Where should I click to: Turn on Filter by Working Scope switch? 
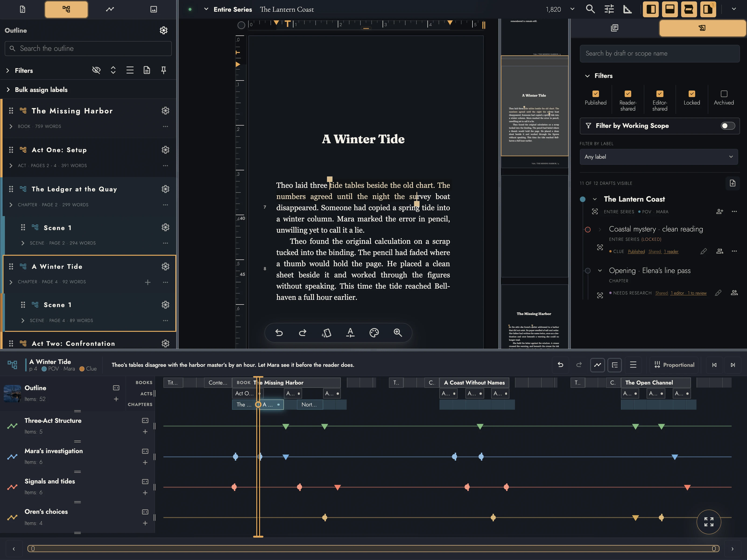tap(727, 126)
